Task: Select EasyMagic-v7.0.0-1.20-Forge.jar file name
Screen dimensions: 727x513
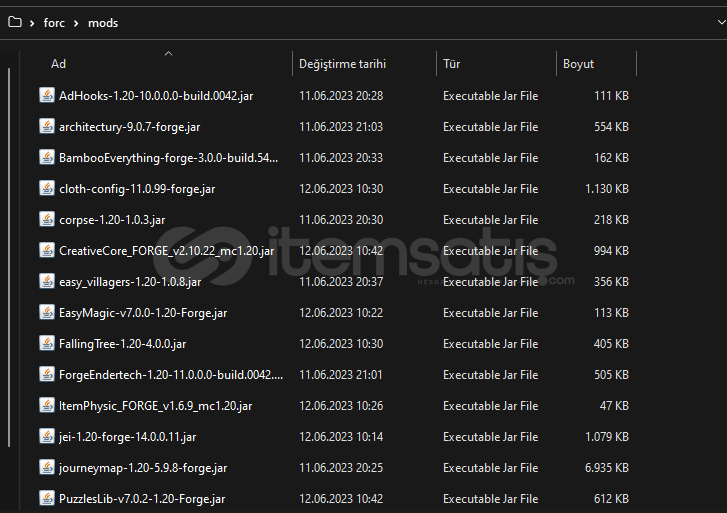Action: [143, 313]
